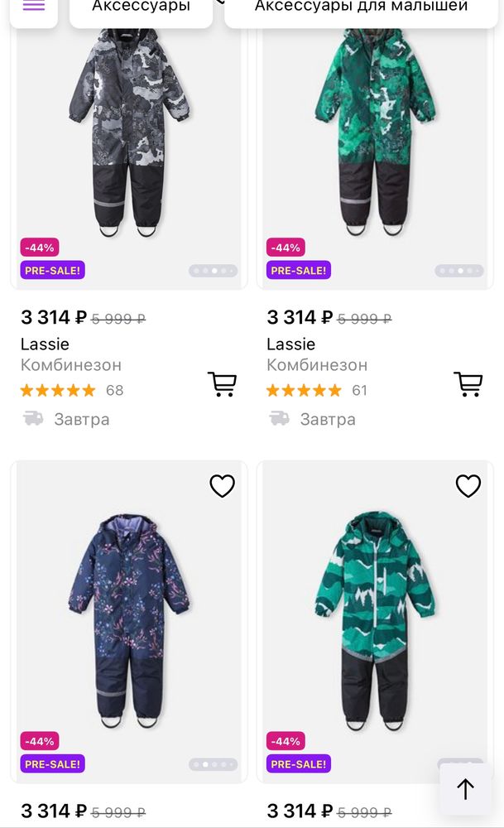The width and height of the screenshot is (504, 828).
Task: Favorite the green mountain-print jumpsuit
Action: coord(468,486)
